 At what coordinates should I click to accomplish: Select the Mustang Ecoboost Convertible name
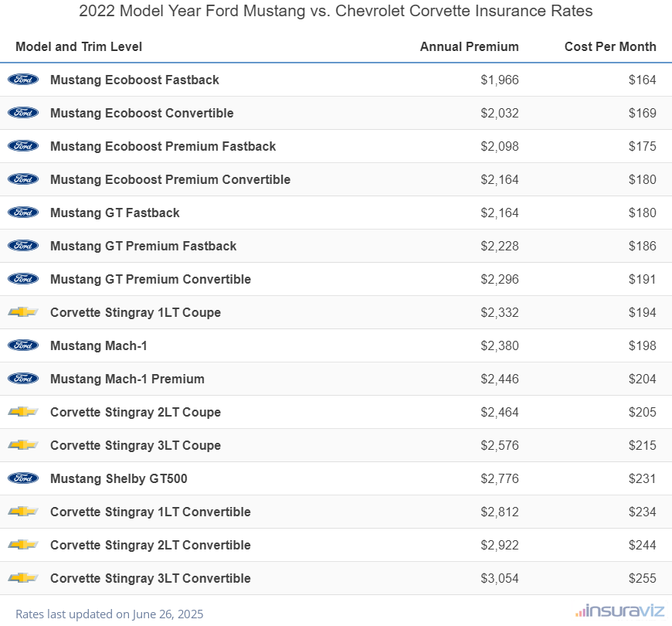142,113
